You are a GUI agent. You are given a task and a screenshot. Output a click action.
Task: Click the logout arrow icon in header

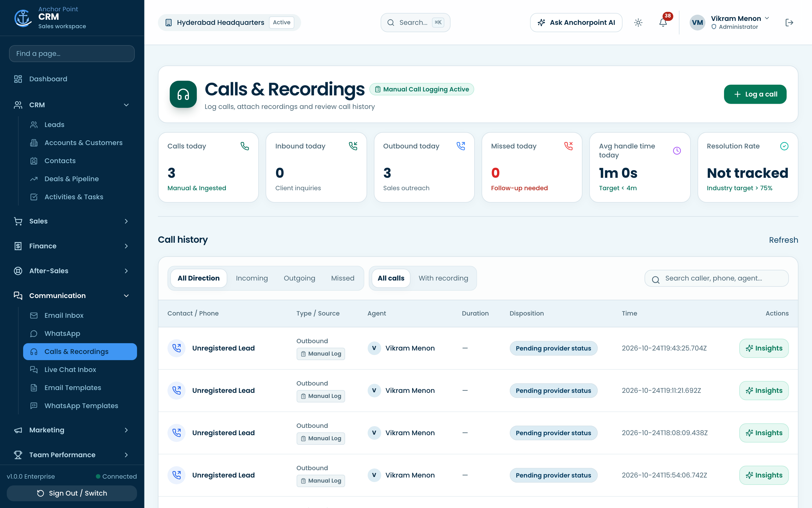pos(789,23)
